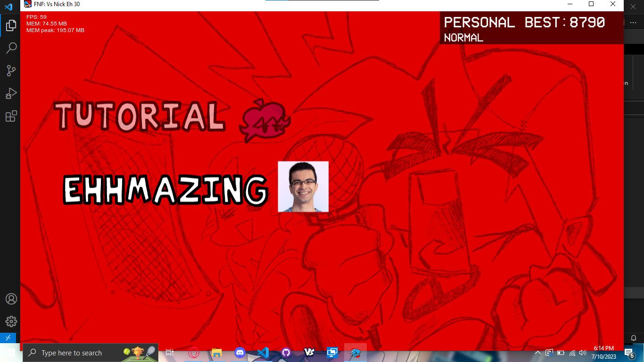This screenshot has width=644, height=362.
Task: Click the Normal difficulty label
Action: 463,38
